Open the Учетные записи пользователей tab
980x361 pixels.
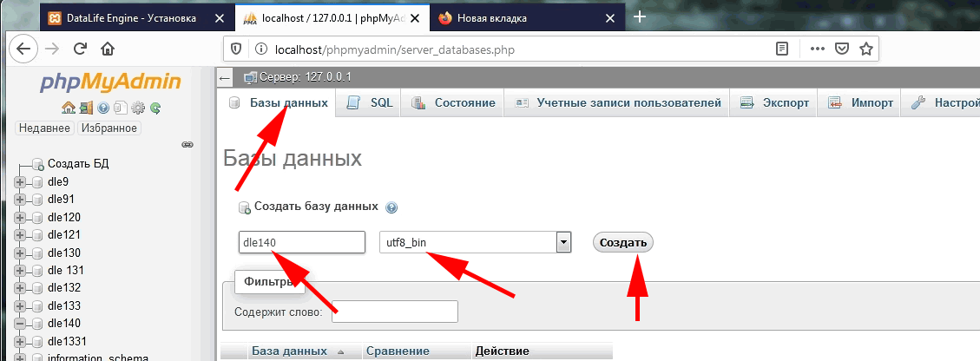click(x=617, y=103)
